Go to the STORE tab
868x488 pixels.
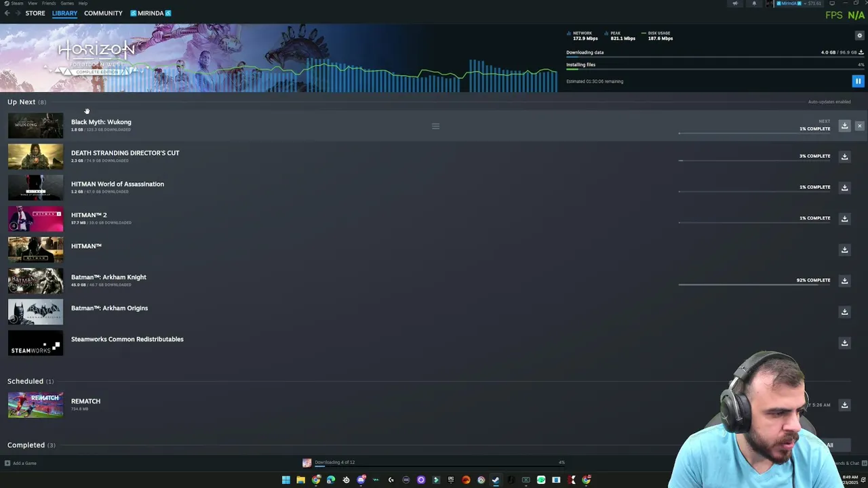coord(35,14)
